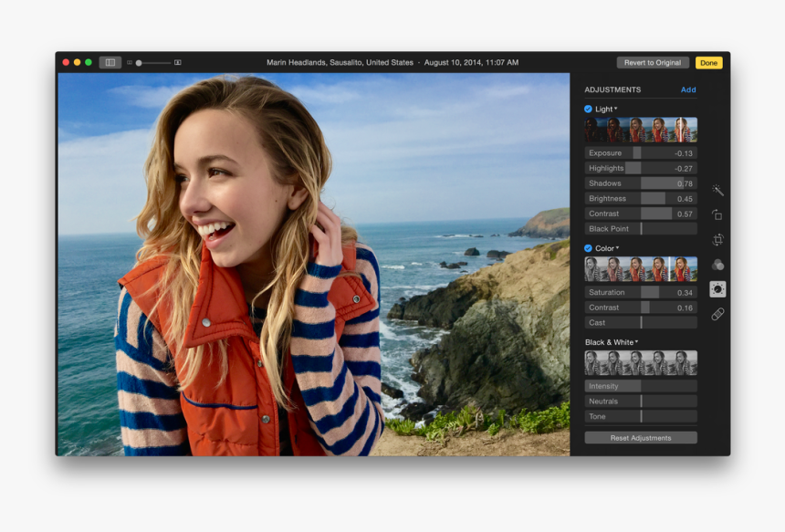The image size is (785, 532).
Task: Disable the Light adjustment checkmark
Action: click(587, 108)
